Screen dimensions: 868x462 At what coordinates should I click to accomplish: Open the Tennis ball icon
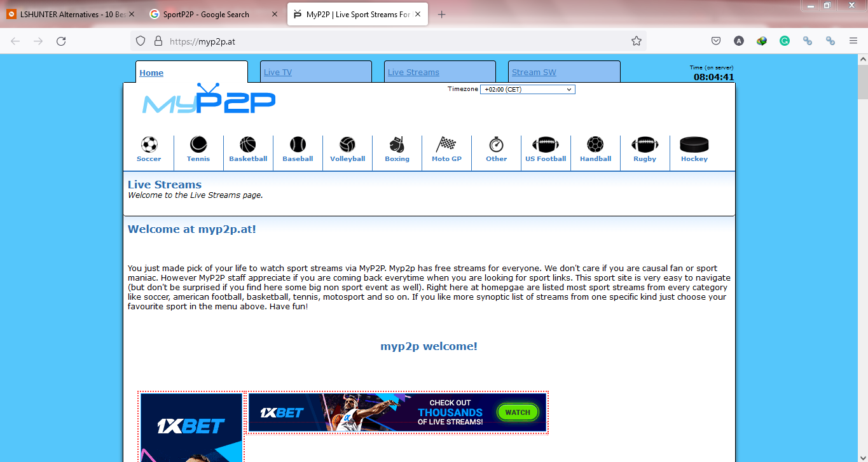tap(198, 144)
